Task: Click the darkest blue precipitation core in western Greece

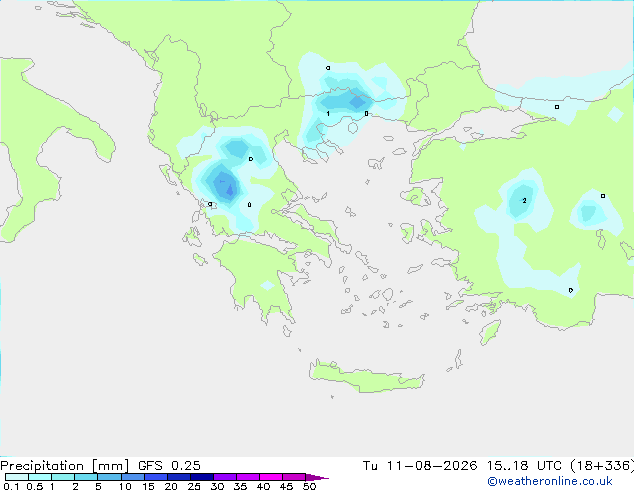Action: pyautogui.click(x=230, y=190)
